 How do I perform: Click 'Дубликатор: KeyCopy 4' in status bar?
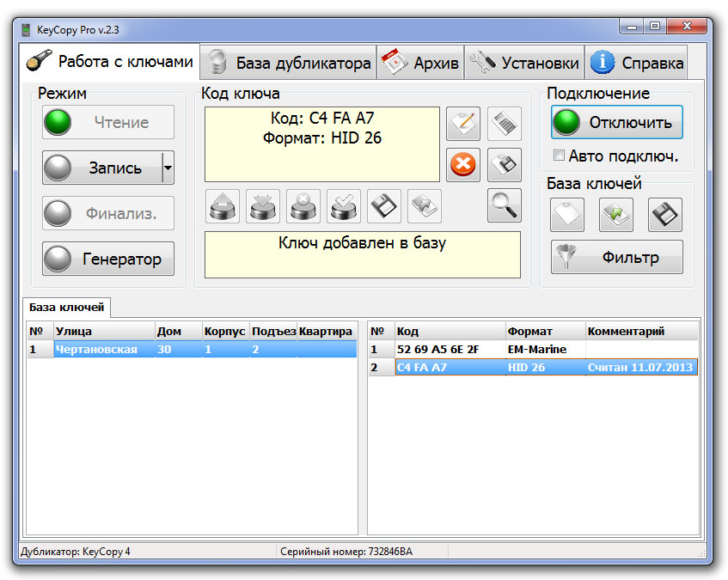click(x=76, y=552)
